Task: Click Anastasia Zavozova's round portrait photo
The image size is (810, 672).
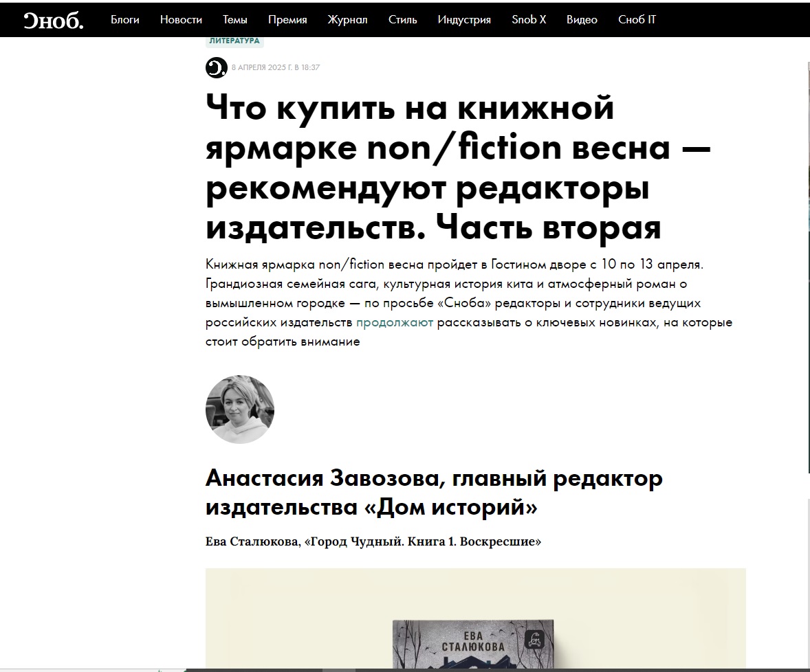Action: tap(240, 409)
